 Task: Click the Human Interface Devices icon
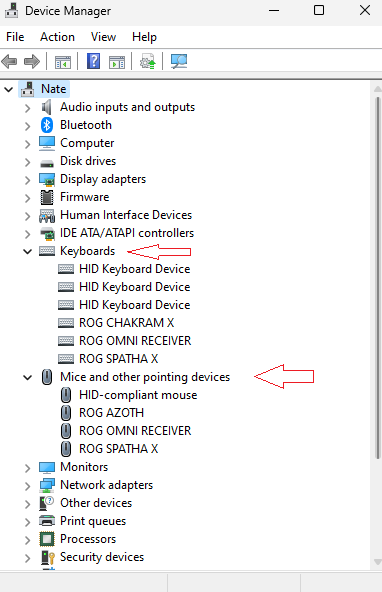(x=47, y=215)
